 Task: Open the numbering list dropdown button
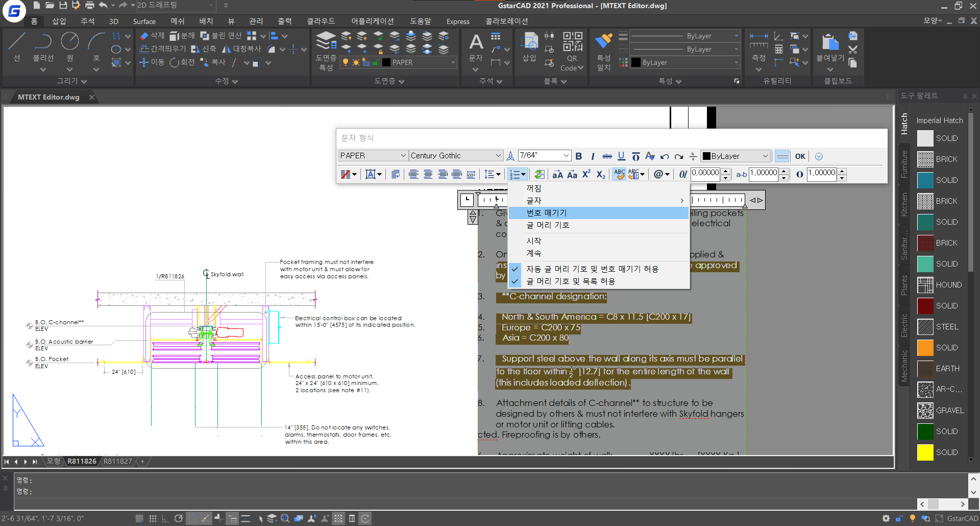(518, 174)
